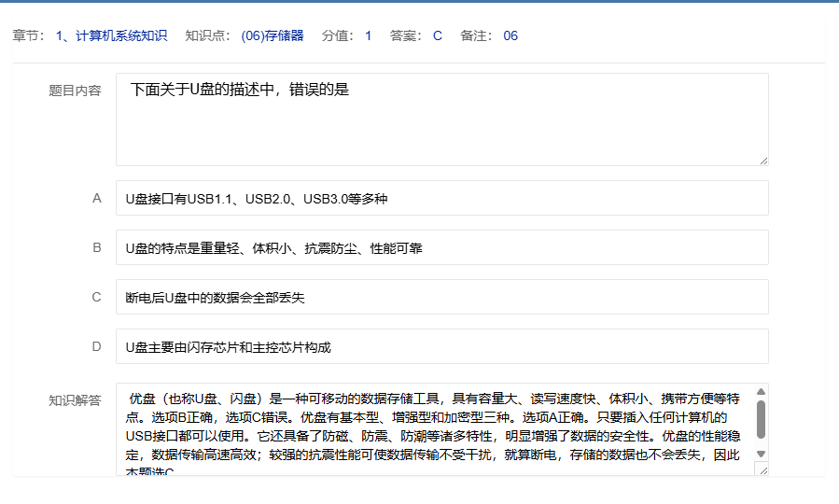Click the question text area resize handle
The image size is (839, 504).
[763, 161]
